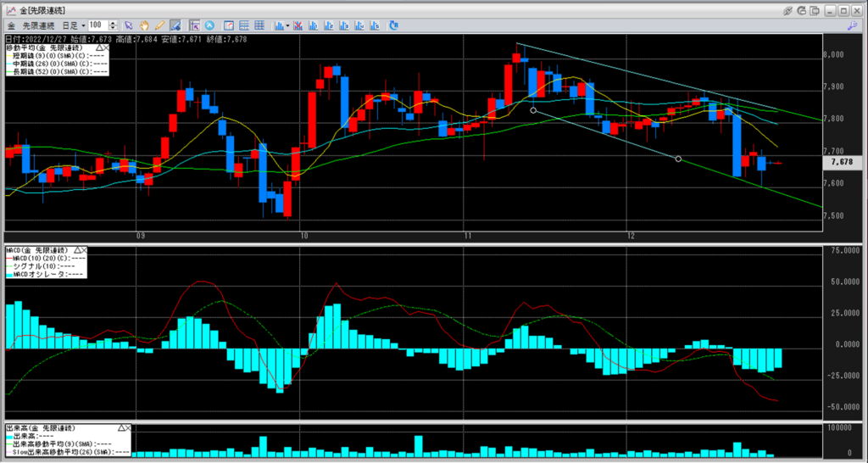This screenshot has width=868, height=463.
Task: Open the indicator dropdown arrow
Action: click(287, 25)
